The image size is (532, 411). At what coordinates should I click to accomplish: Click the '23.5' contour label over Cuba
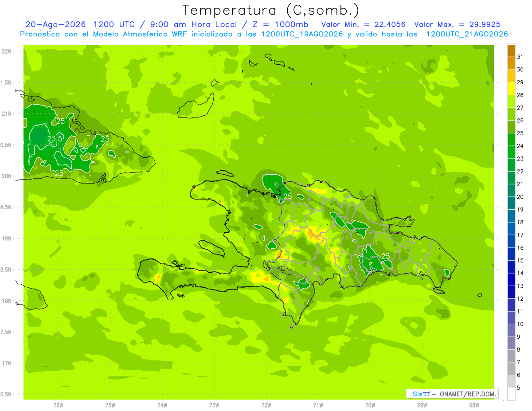click(54, 139)
